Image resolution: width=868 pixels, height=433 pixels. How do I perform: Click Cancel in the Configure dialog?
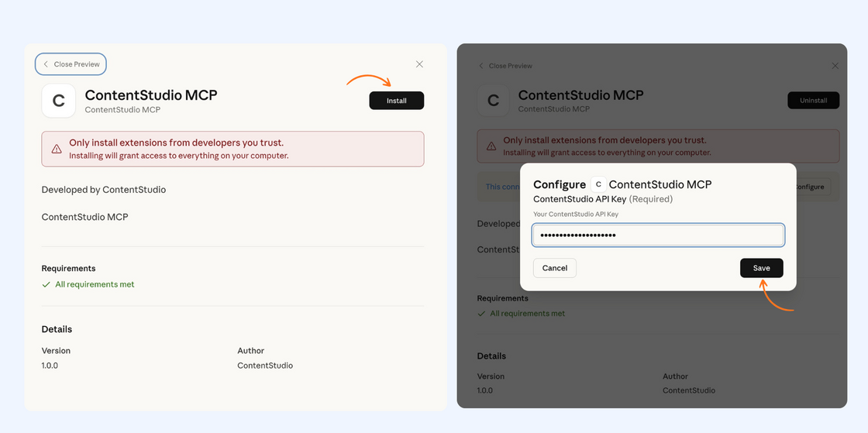point(555,268)
